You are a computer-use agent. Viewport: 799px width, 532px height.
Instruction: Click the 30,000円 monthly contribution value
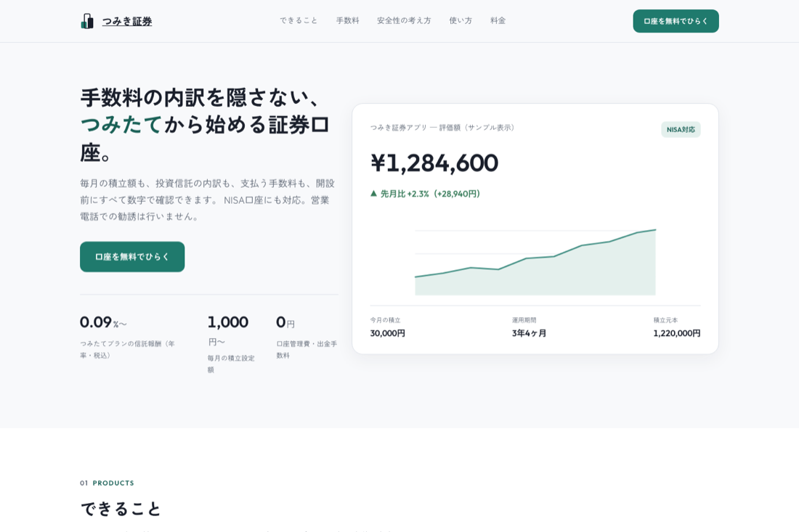tap(388, 333)
